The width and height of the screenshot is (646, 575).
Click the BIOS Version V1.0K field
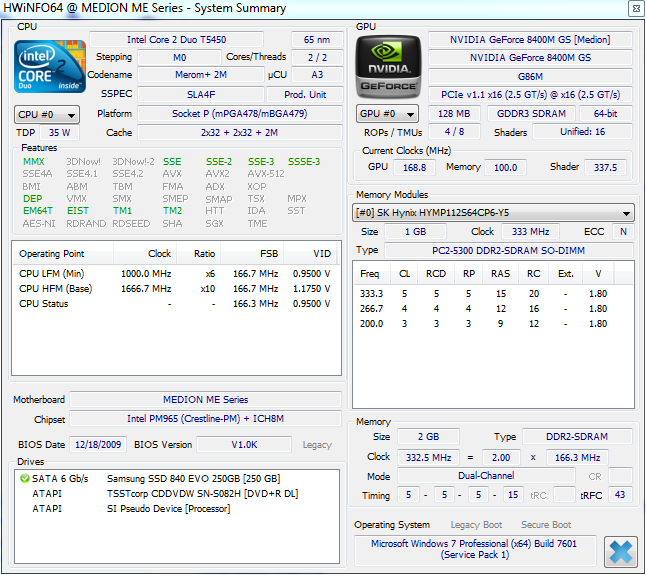[x=244, y=445]
